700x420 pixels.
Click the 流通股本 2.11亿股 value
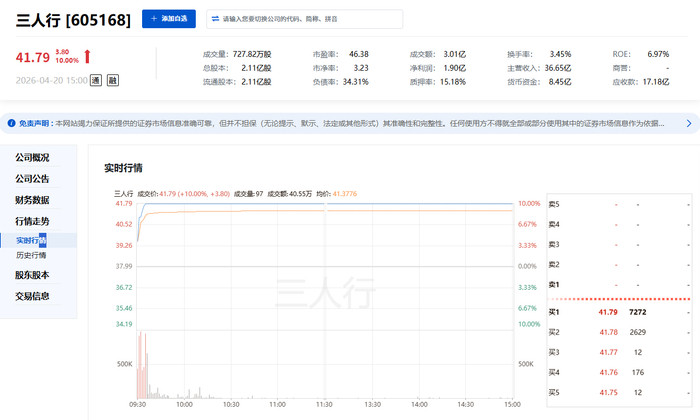[256, 82]
